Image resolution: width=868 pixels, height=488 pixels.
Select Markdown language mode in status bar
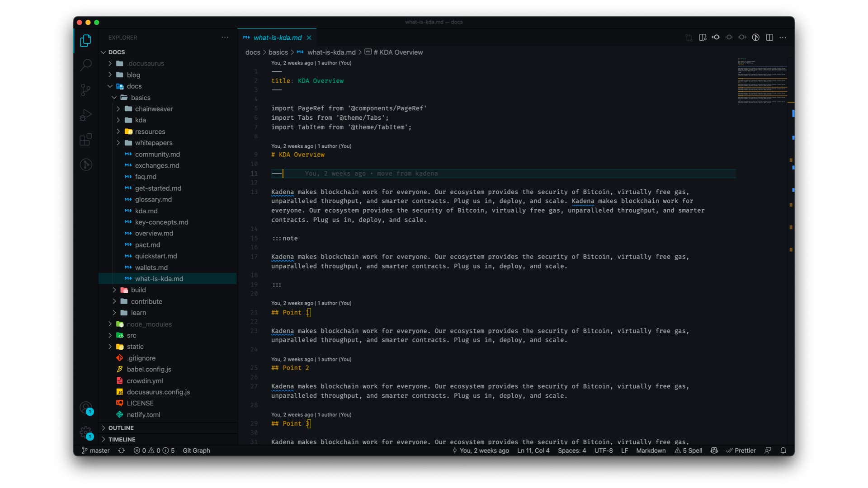tap(651, 450)
